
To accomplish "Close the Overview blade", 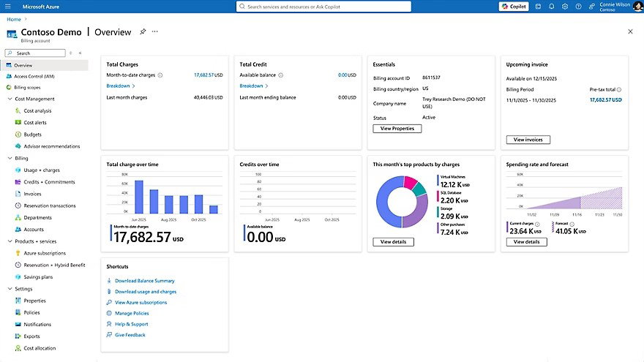I will coord(630,31).
